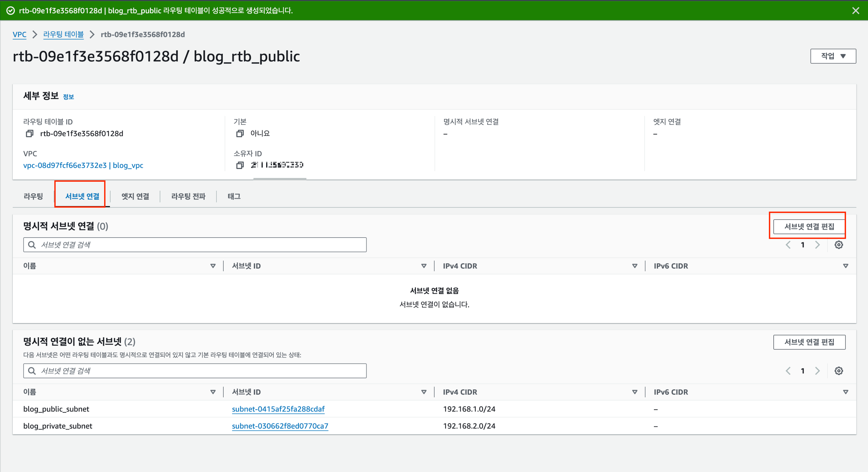Sort lower table by 서브넷 ID column arrow

click(424, 392)
